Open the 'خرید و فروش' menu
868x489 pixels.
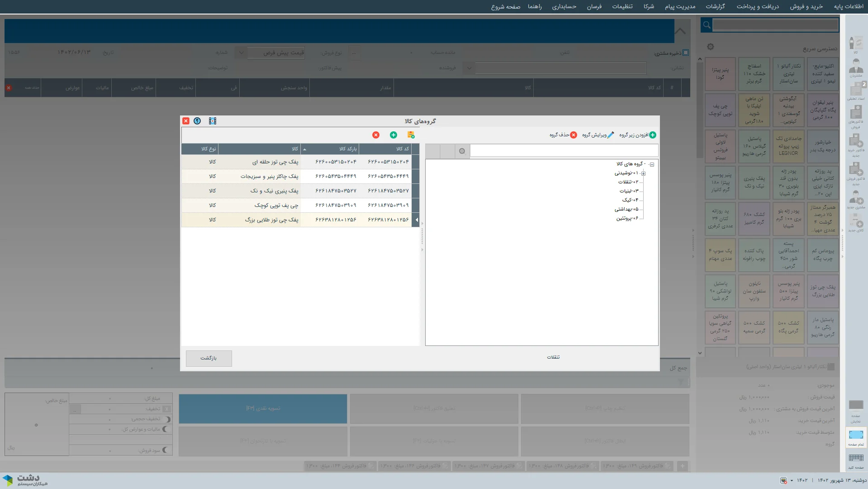click(806, 6)
